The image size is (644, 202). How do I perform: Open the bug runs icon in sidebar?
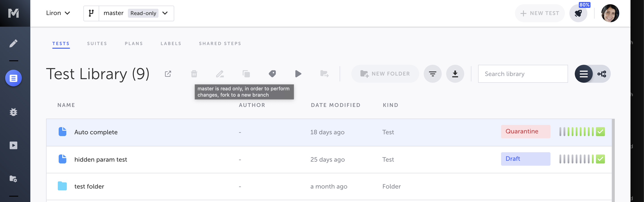[x=13, y=112]
